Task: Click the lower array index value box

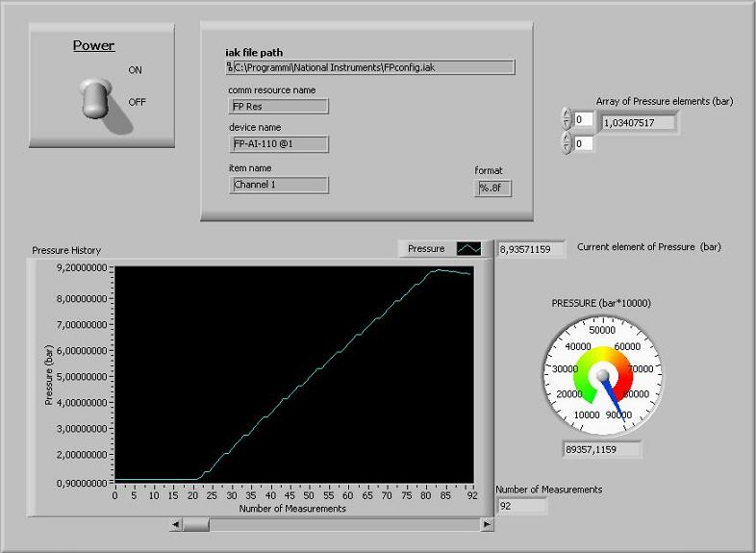Action: pos(584,143)
